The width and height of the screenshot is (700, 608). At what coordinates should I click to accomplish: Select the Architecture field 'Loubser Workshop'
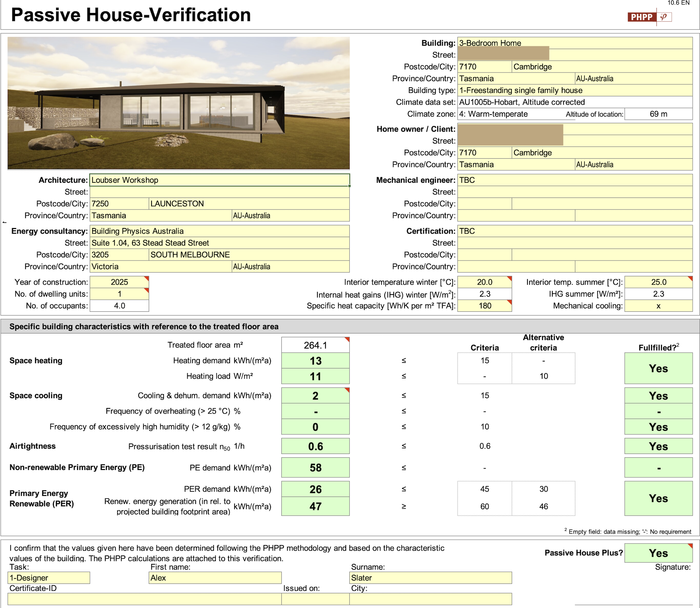(x=219, y=180)
